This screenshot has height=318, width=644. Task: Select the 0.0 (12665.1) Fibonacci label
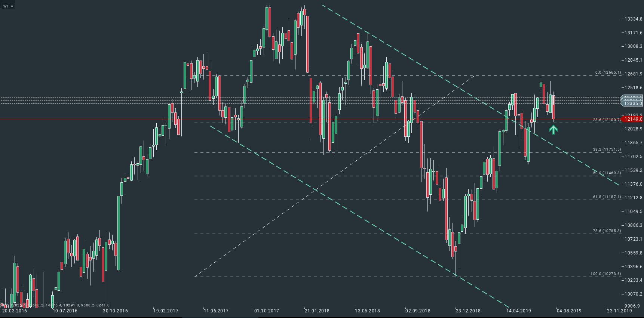[608, 72]
